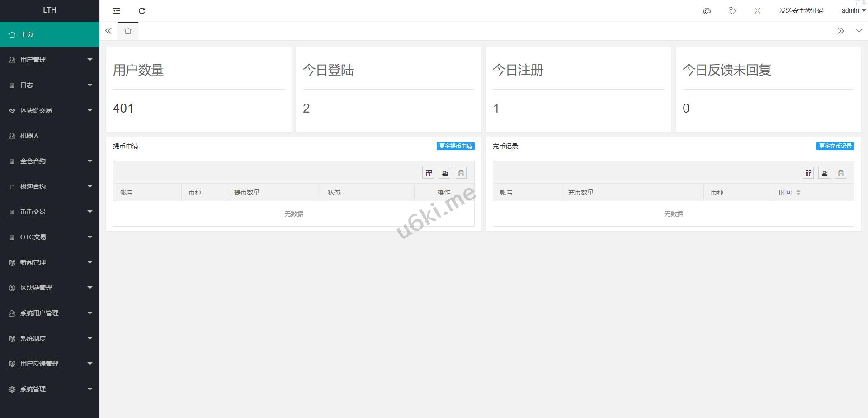Export the 充币记录 table data

pos(825,173)
